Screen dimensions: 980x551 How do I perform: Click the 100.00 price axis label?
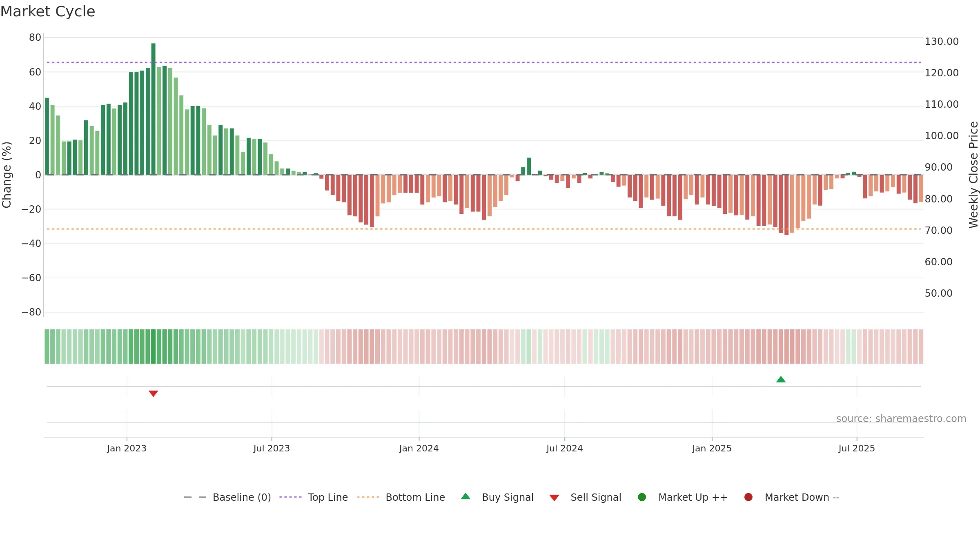(942, 136)
